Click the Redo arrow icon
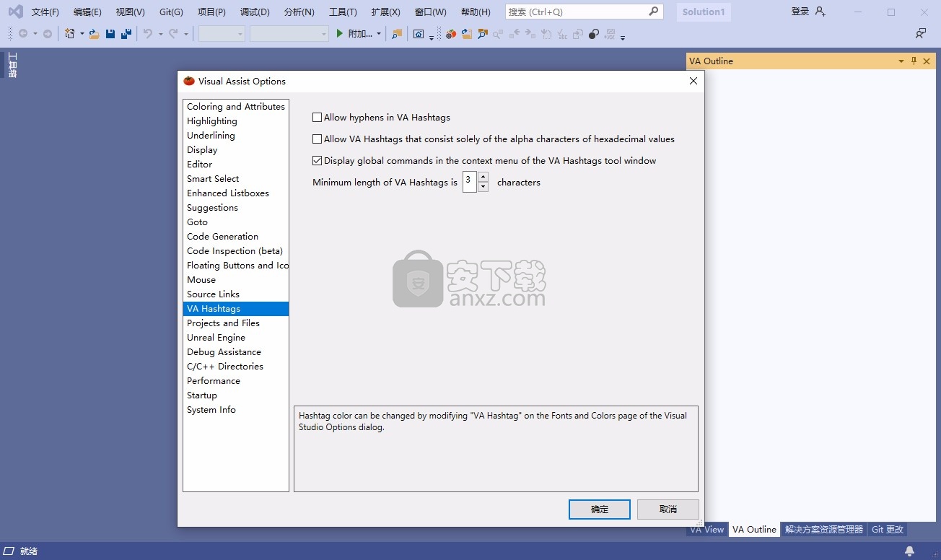Screen dimensions: 941x560 (x=173, y=33)
